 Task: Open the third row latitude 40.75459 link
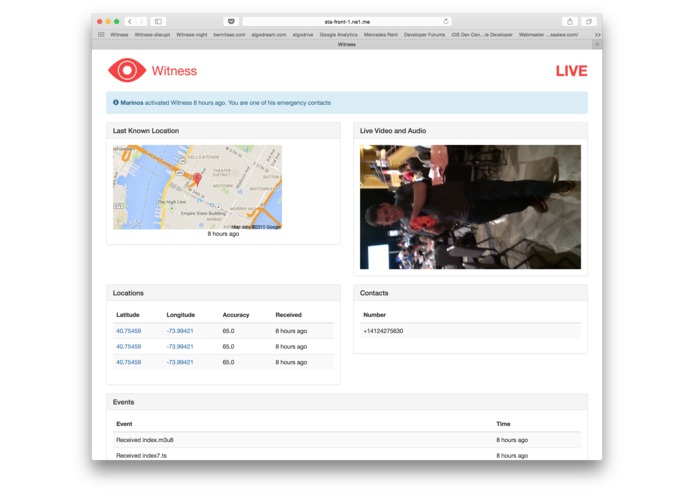[x=129, y=362]
